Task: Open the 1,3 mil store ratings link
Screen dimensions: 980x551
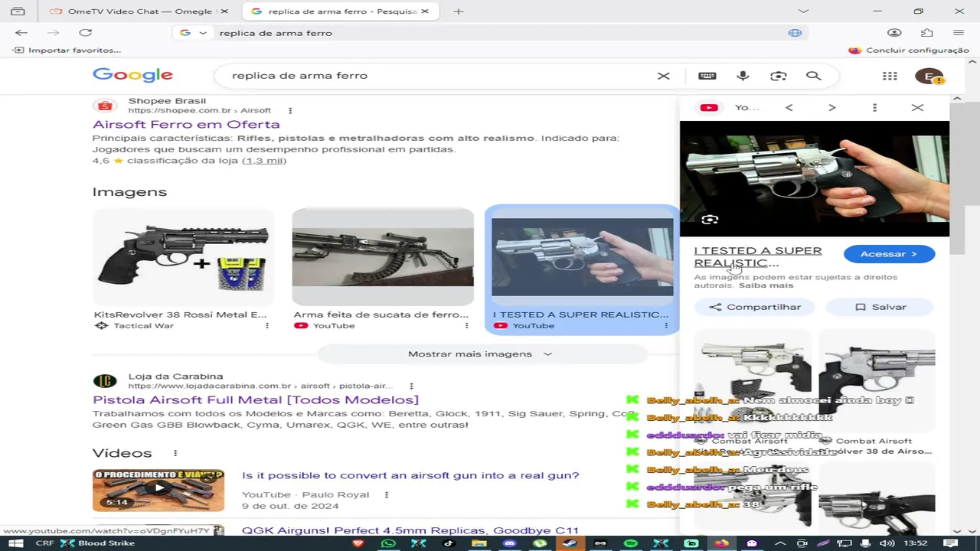Action: [264, 161]
